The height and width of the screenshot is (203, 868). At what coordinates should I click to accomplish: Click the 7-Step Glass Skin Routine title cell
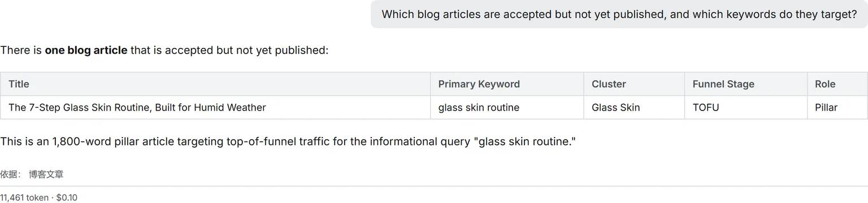(215, 107)
